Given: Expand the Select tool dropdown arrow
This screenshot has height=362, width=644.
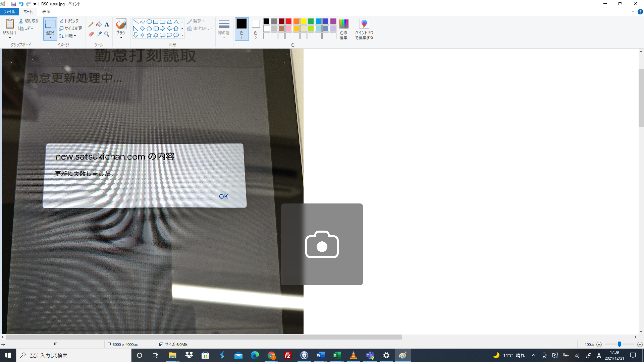Looking at the screenshot, I should (x=50, y=38).
